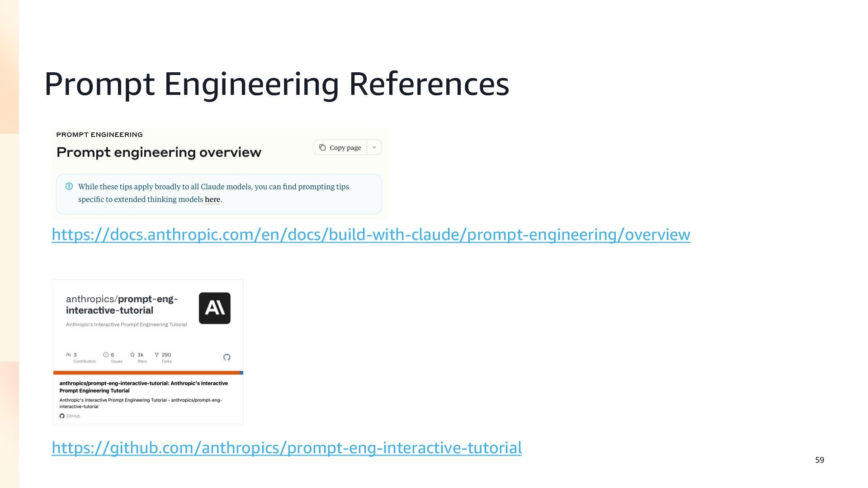Click the orange language bar on the GitHub card
This screenshot has height=488, width=868.
pyautogui.click(x=146, y=373)
